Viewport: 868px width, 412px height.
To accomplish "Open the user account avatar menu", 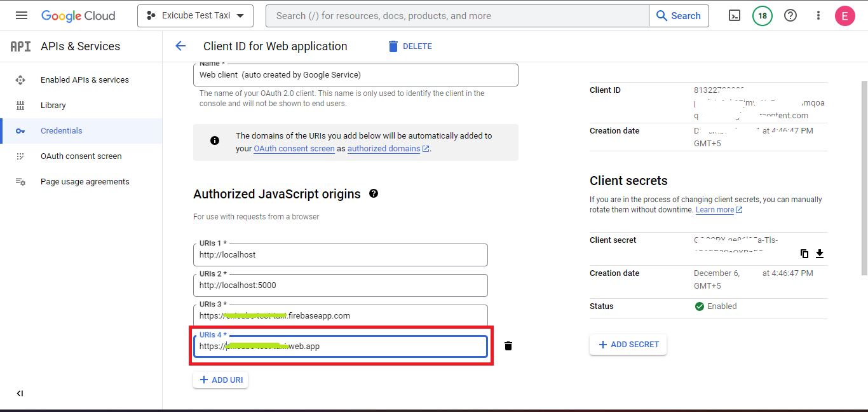I will 844,16.
